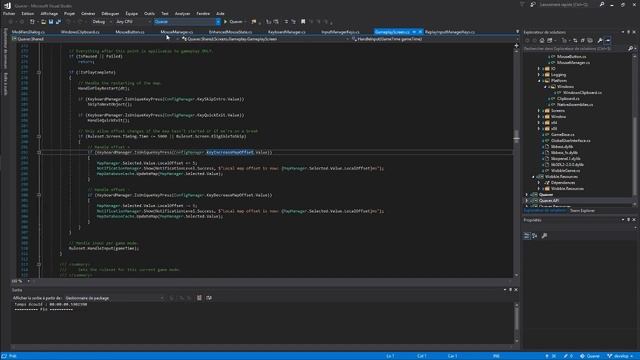This screenshot has height=360, width=640.
Task: Switch to the KeyboardManager.cs tab
Action: pos(287,32)
